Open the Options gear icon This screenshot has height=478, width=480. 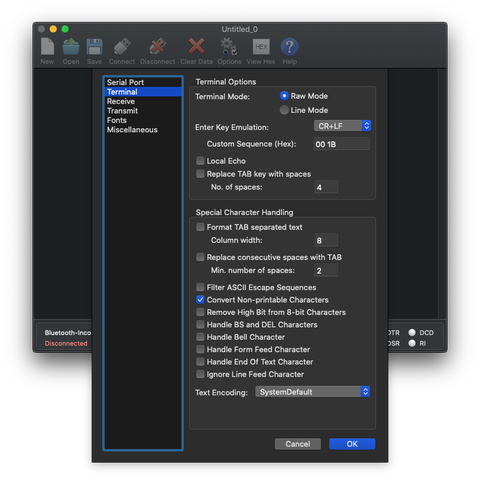point(229,46)
